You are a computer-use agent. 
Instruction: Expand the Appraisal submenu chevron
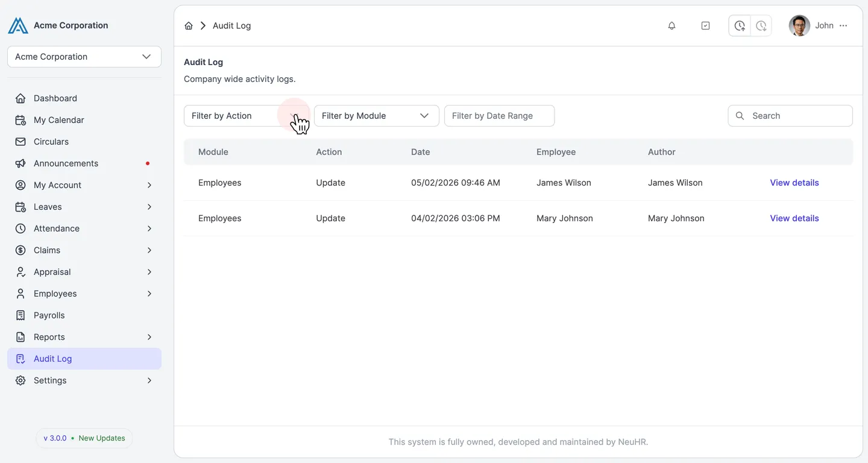(x=149, y=272)
